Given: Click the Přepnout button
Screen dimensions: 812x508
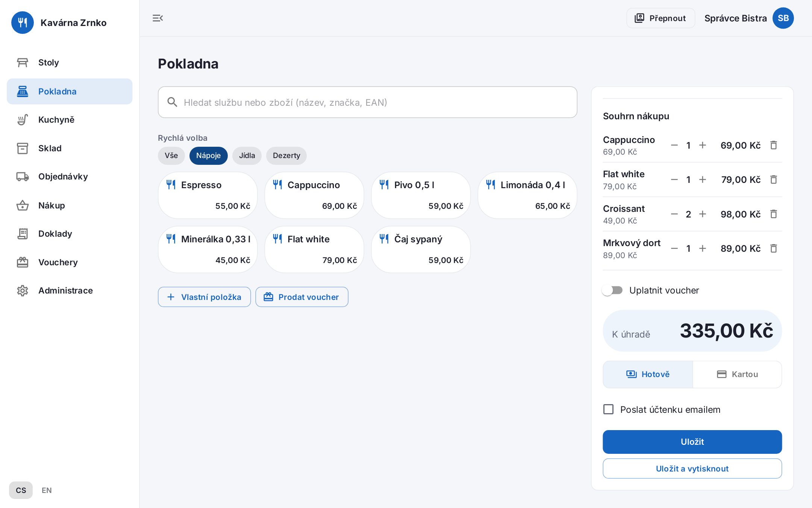Looking at the screenshot, I should pyautogui.click(x=661, y=18).
